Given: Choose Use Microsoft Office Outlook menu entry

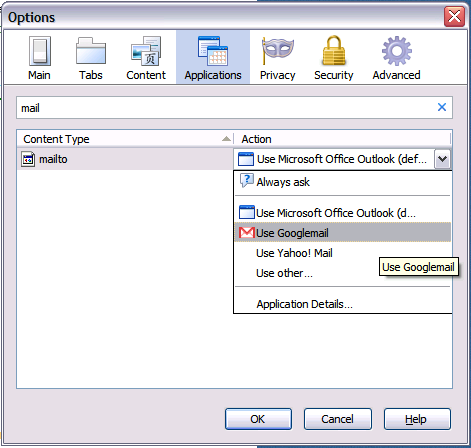Looking at the screenshot, I should [x=342, y=213].
